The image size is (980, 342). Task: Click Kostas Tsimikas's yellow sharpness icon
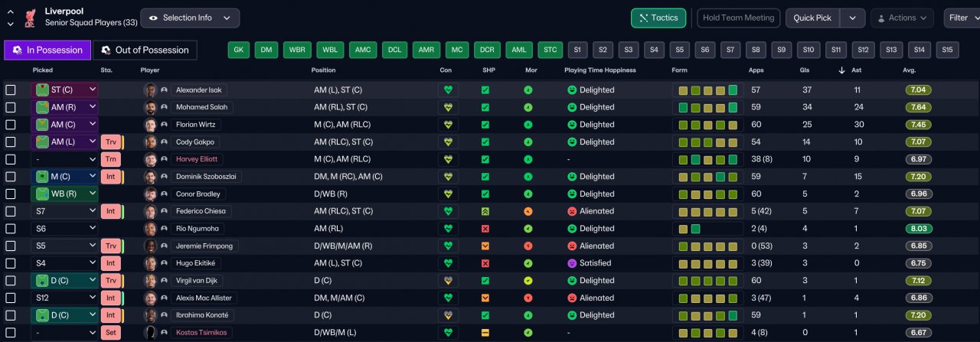485,333
